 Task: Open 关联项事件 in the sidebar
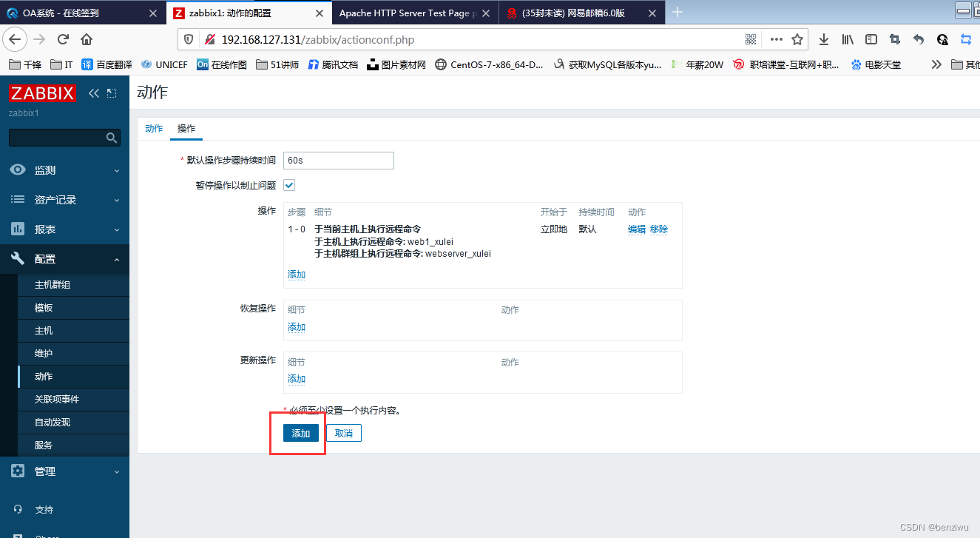73,400
